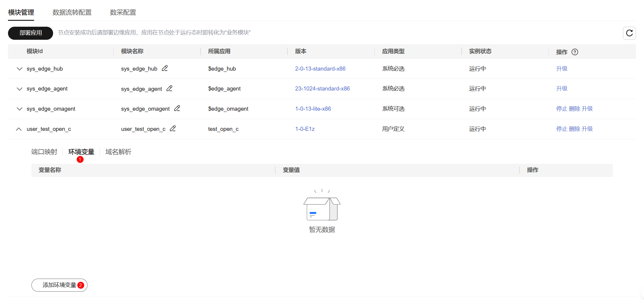Open help icon next to 操作 header
Image resolution: width=644 pixels, height=300 pixels.
(x=575, y=52)
